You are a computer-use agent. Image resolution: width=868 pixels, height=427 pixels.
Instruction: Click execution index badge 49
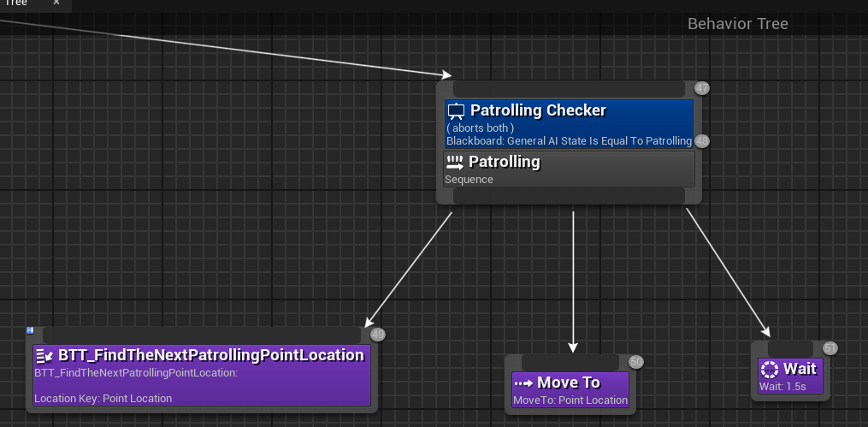point(377,335)
